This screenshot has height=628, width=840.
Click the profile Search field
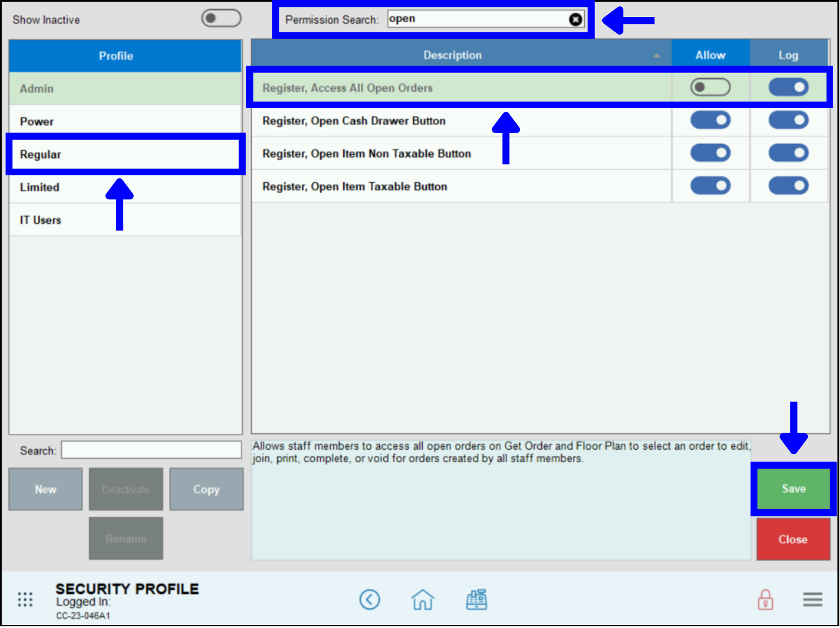[x=151, y=450]
